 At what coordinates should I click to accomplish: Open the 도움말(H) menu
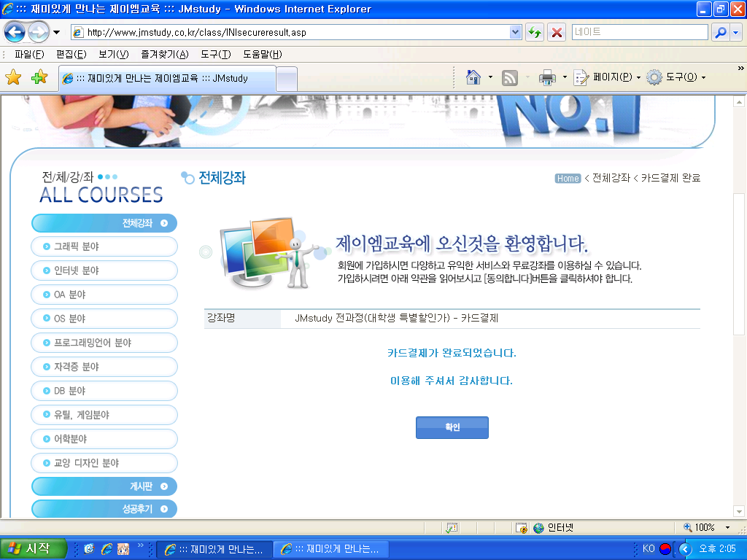(262, 54)
